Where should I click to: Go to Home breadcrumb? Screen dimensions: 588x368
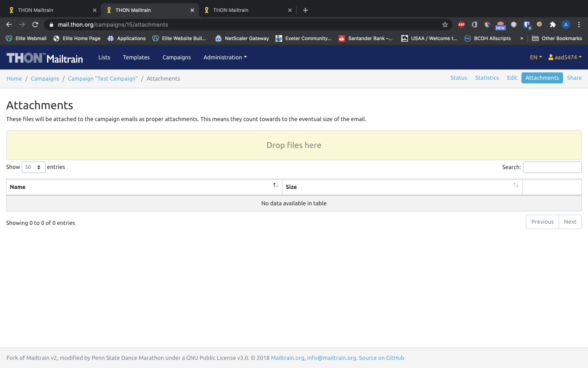click(14, 79)
